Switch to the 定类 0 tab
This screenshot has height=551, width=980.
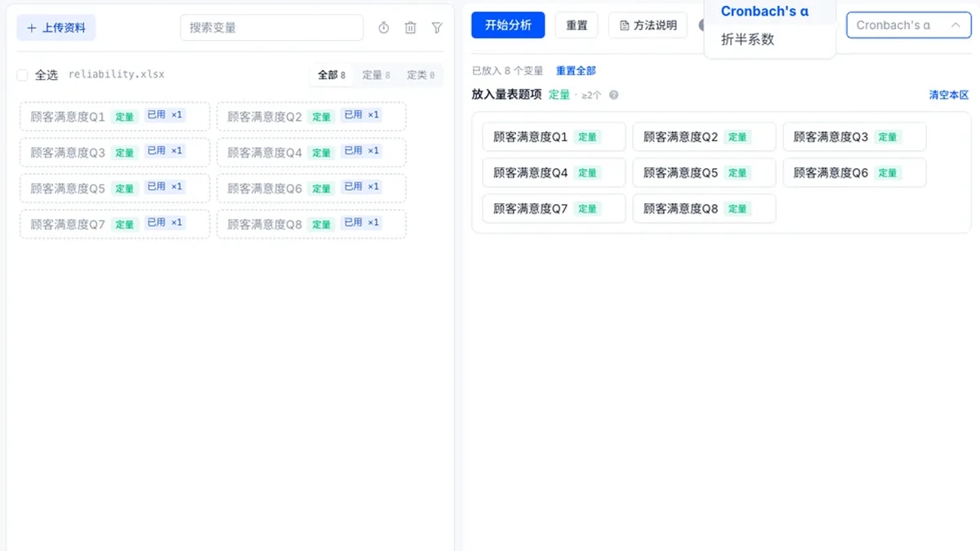421,75
